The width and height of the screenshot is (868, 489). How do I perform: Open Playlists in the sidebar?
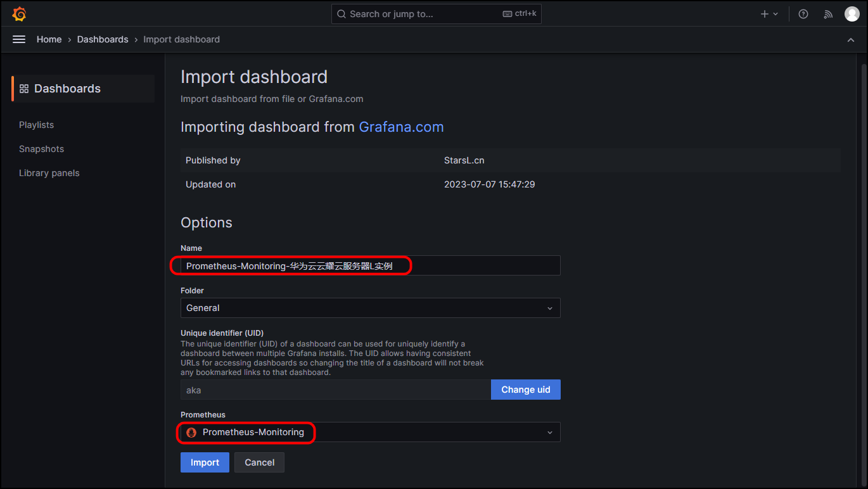coord(37,125)
